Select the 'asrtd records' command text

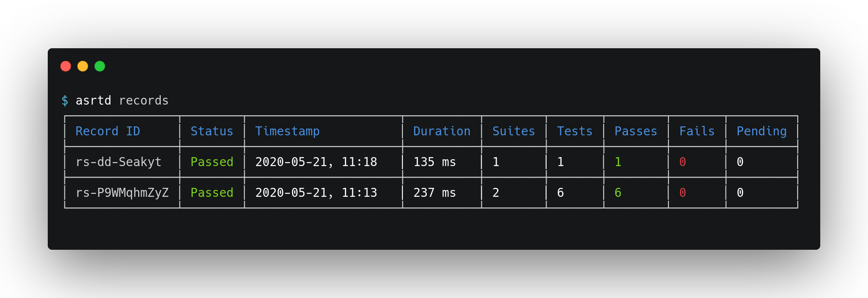122,100
